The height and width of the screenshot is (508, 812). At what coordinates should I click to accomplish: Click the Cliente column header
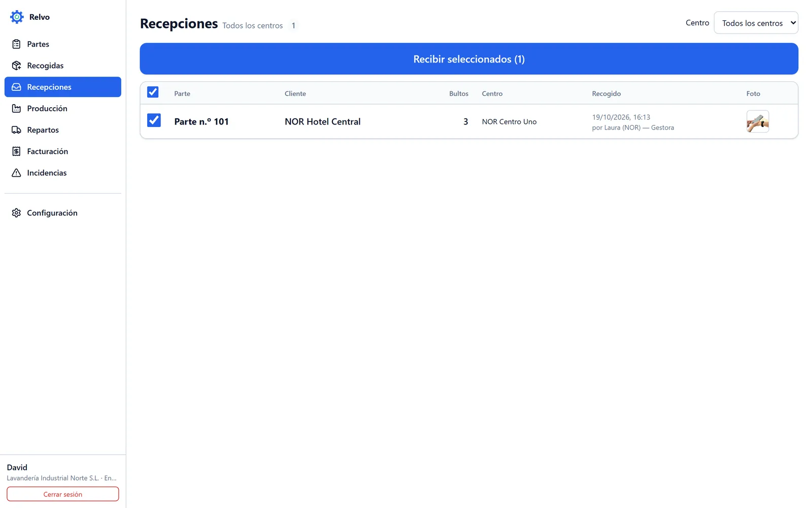click(x=295, y=93)
